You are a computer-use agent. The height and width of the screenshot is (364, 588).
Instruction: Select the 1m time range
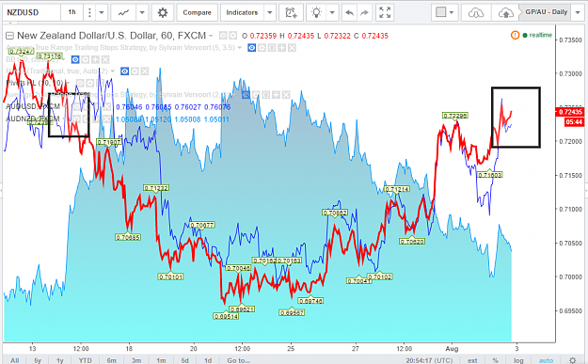pyautogui.click(x=161, y=360)
